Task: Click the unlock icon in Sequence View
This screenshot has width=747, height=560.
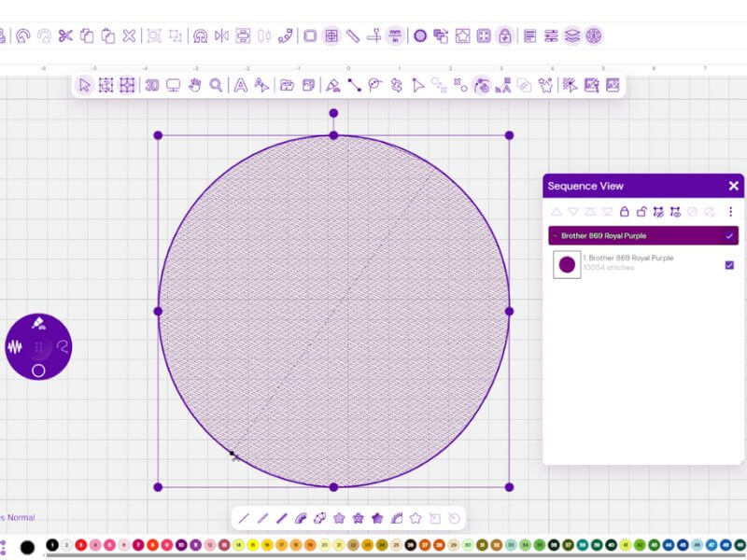Action: pyautogui.click(x=641, y=212)
